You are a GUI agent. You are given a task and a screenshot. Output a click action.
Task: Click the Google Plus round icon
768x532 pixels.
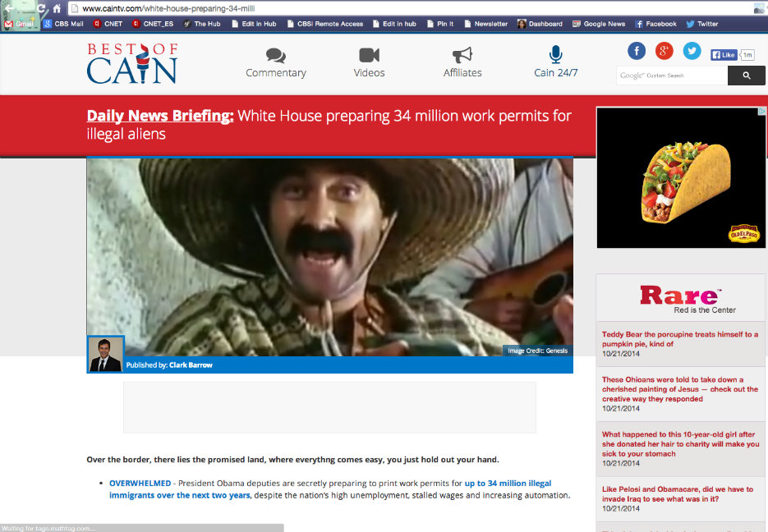click(x=665, y=51)
